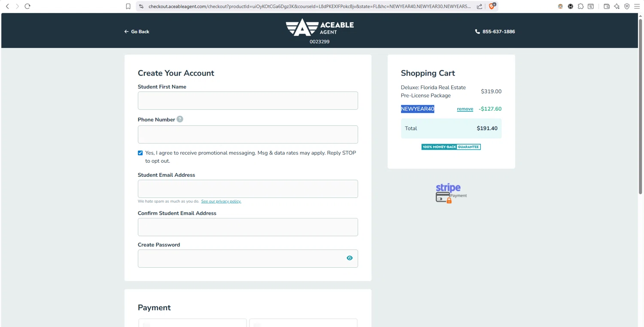Open the browser extensions puzzle icon

tap(580, 6)
